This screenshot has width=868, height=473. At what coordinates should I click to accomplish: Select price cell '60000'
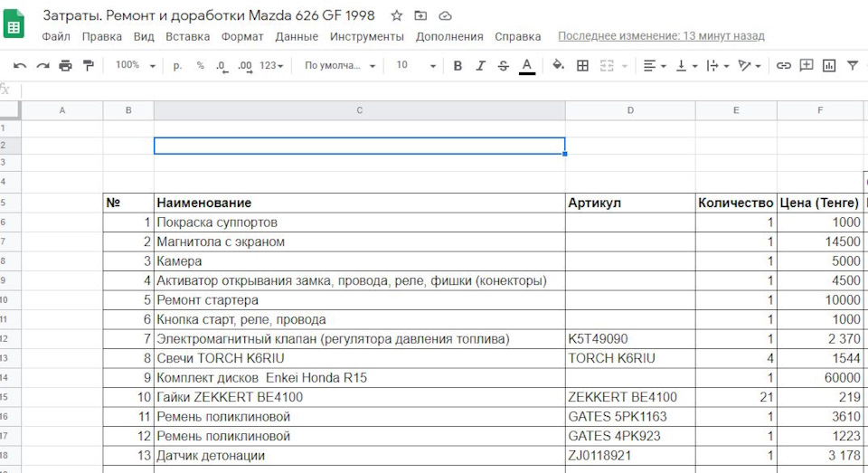[x=820, y=378]
